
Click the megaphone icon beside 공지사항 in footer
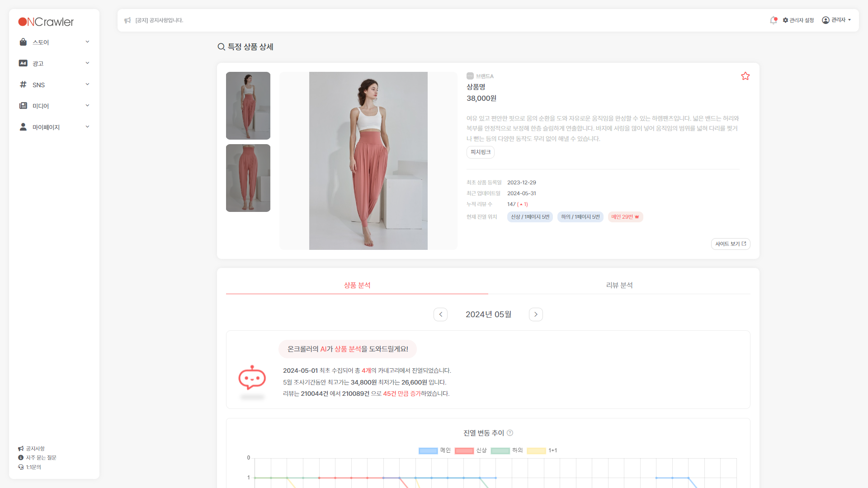click(x=21, y=449)
